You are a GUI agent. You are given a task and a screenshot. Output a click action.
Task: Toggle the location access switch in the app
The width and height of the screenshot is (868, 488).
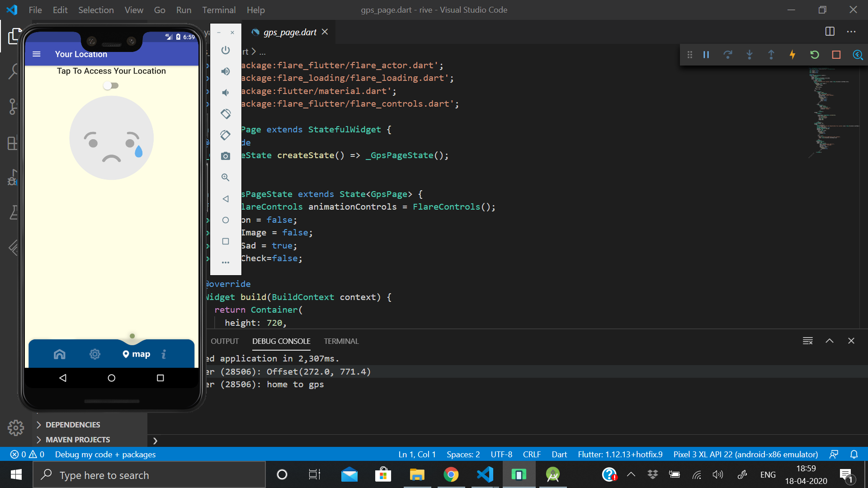point(111,85)
